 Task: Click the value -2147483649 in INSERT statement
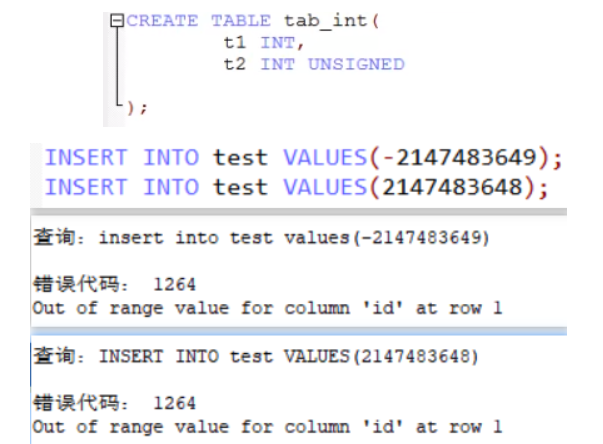tap(460, 157)
